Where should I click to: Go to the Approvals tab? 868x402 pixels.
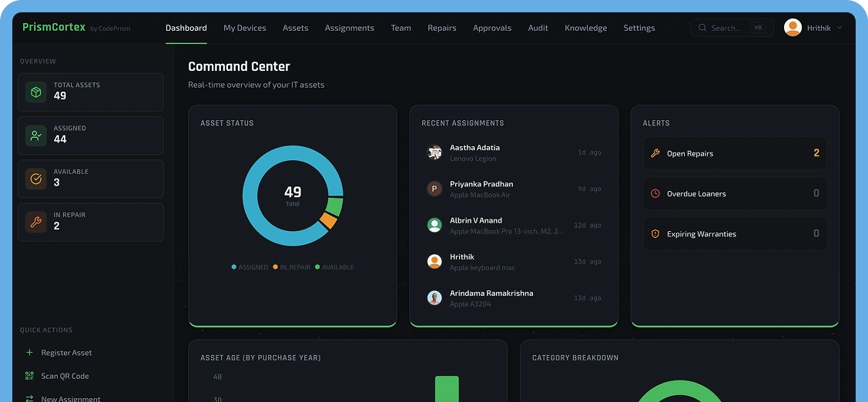(492, 28)
